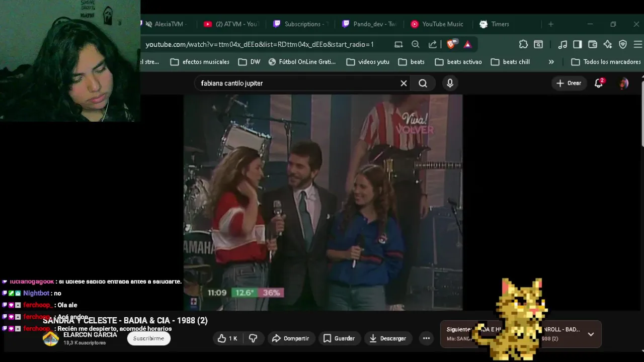Click the 'Crear' button
This screenshot has height=362, width=644.
[x=569, y=83]
